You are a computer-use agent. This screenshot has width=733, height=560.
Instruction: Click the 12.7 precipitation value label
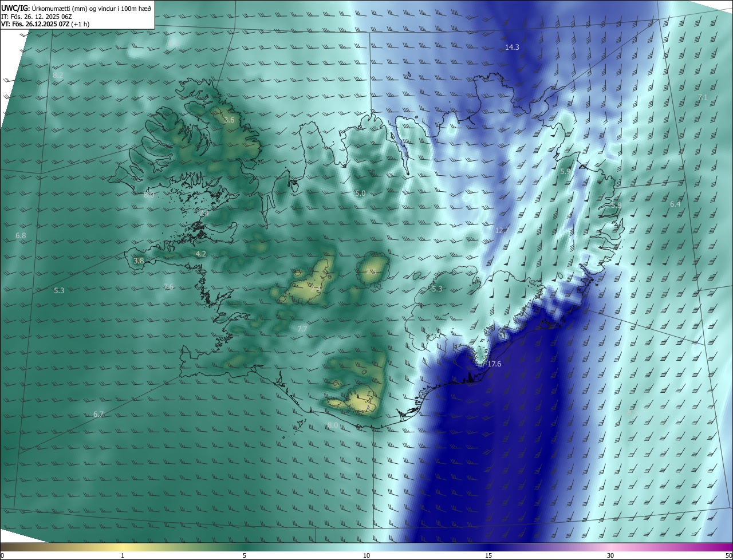(502, 230)
